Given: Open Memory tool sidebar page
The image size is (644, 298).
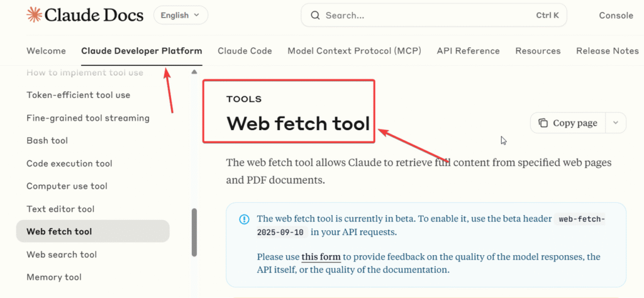Looking at the screenshot, I should [54, 277].
